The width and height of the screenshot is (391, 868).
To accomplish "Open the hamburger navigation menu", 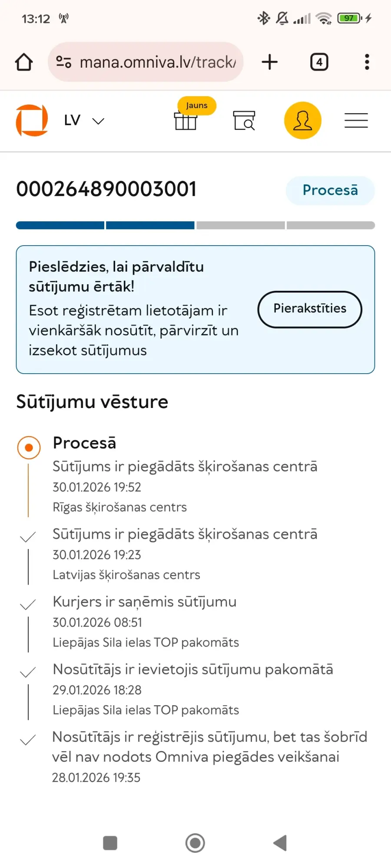I will tap(356, 120).
